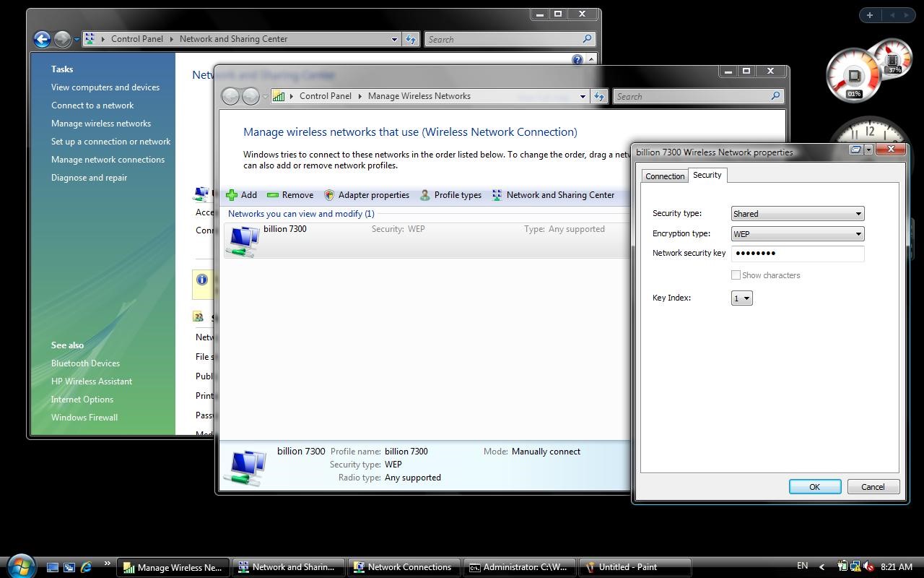
Task: Click OK in the properties dialog
Action: click(x=815, y=487)
